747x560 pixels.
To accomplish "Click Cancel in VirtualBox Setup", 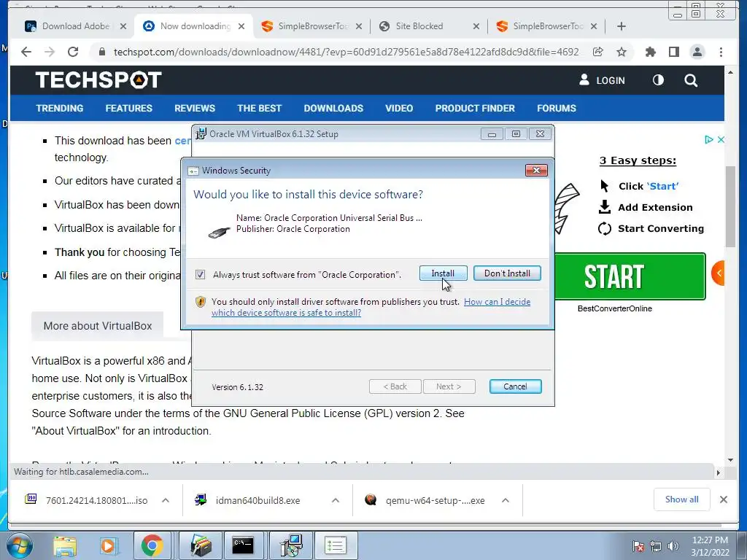I will pos(516,386).
